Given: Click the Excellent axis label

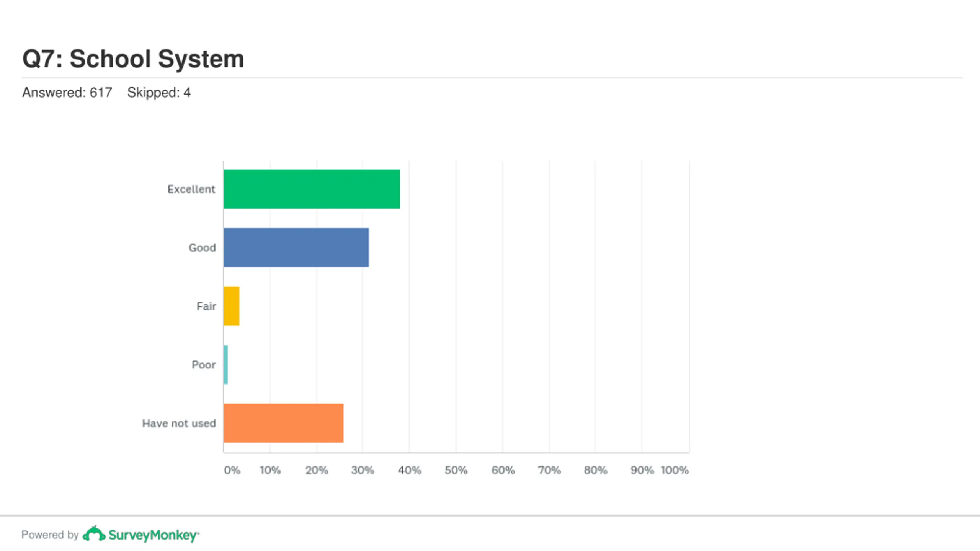Looking at the screenshot, I should (x=191, y=189).
